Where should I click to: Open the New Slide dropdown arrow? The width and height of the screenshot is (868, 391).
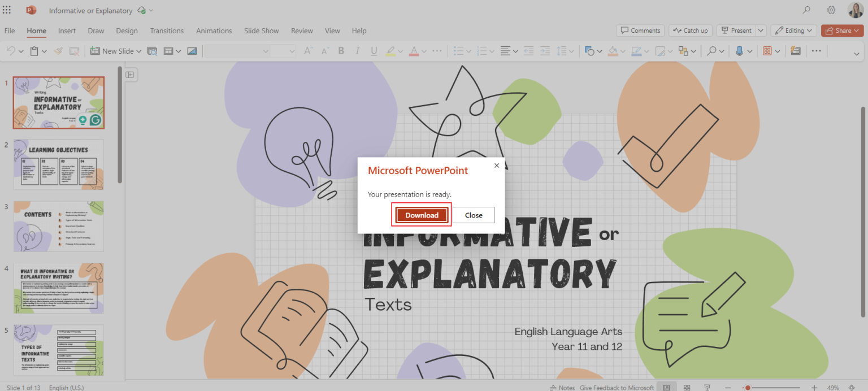pos(138,51)
